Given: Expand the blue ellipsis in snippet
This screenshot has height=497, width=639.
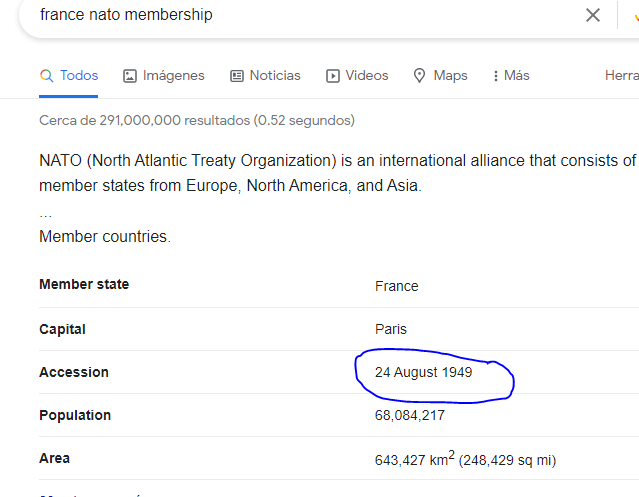Looking at the screenshot, I should click(45, 213).
